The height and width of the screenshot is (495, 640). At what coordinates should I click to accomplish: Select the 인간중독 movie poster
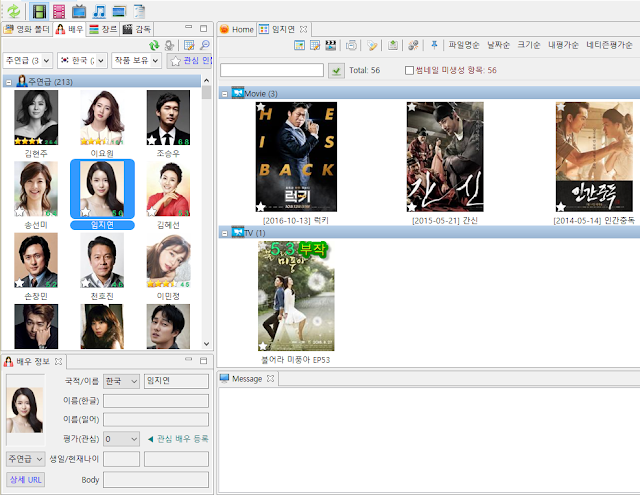click(594, 157)
